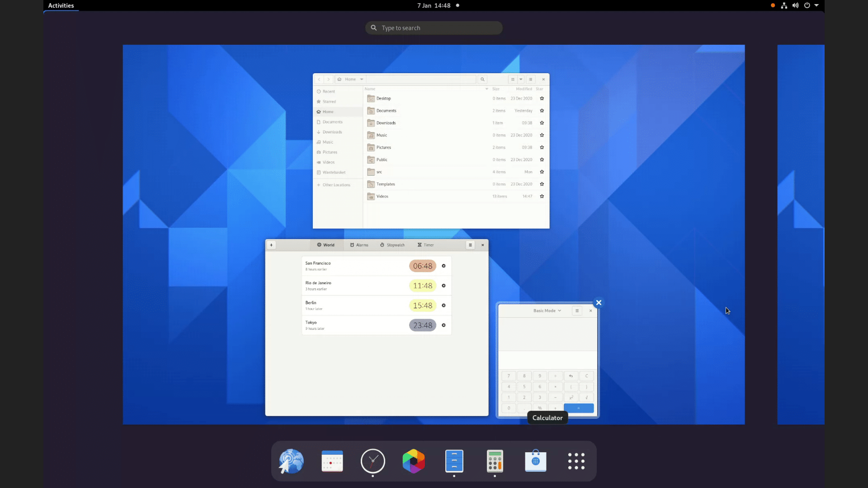Image resolution: width=868 pixels, height=488 pixels.
Task: Launch the colorful hexagon app in dock
Action: point(414,461)
